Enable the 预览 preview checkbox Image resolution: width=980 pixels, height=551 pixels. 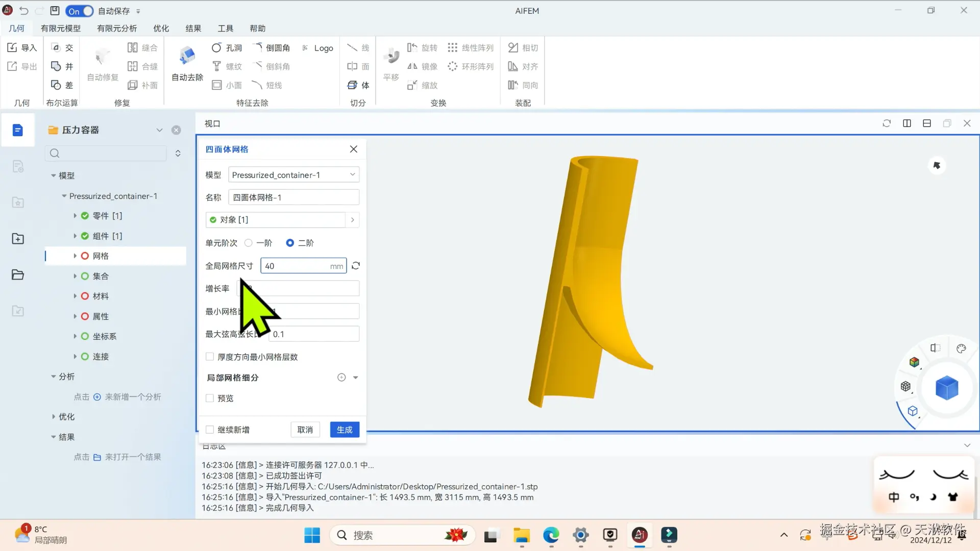[x=210, y=398]
